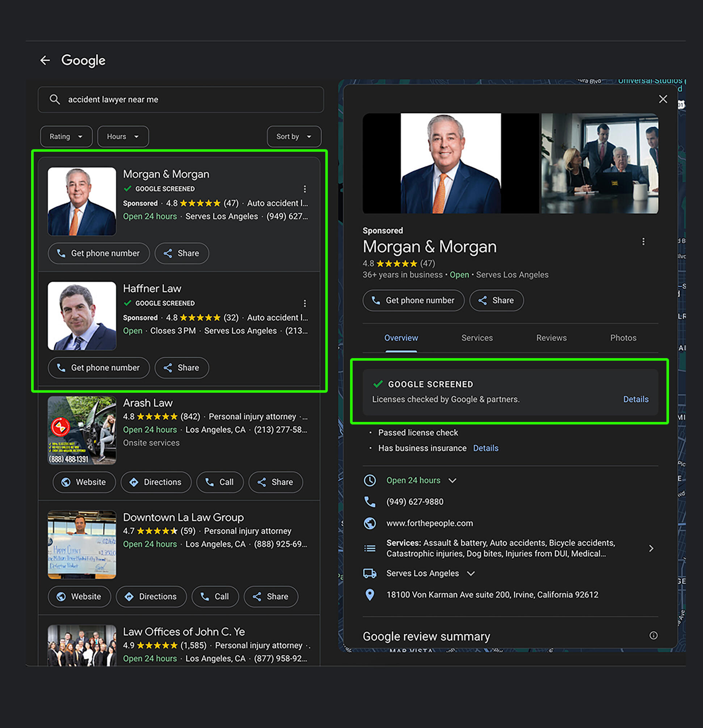Expand the Open 24 hours schedule in detail panel
Screen dimensions: 703x728
[x=452, y=480]
